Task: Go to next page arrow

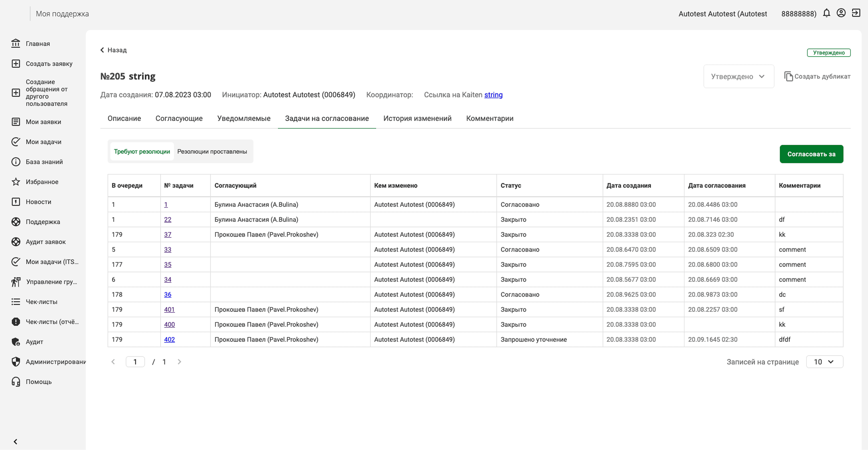Action: pyautogui.click(x=179, y=362)
